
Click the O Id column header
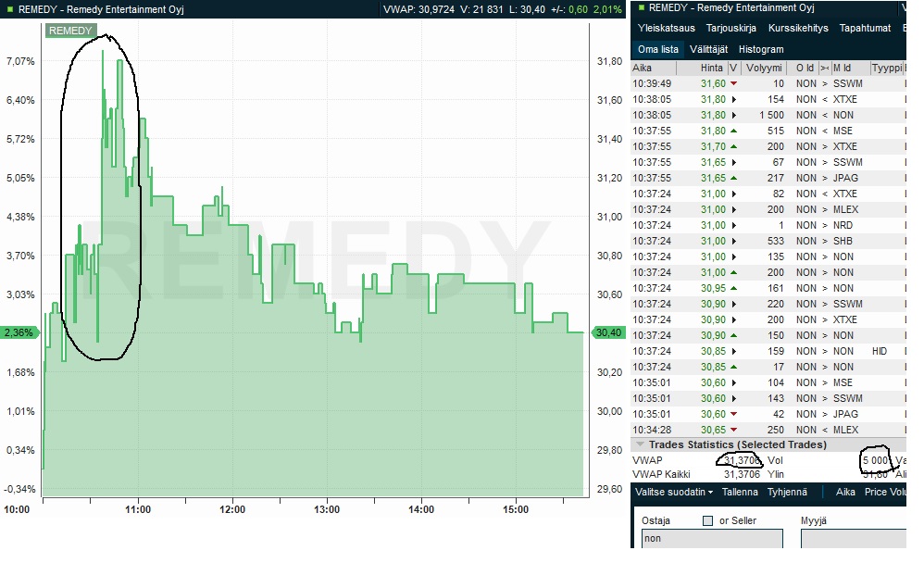click(804, 68)
